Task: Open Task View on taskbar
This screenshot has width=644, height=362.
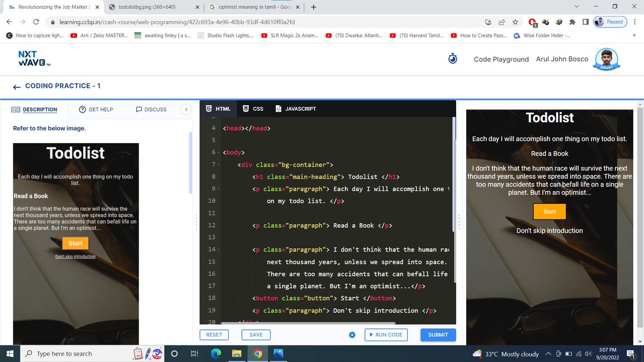Action: 194,353
